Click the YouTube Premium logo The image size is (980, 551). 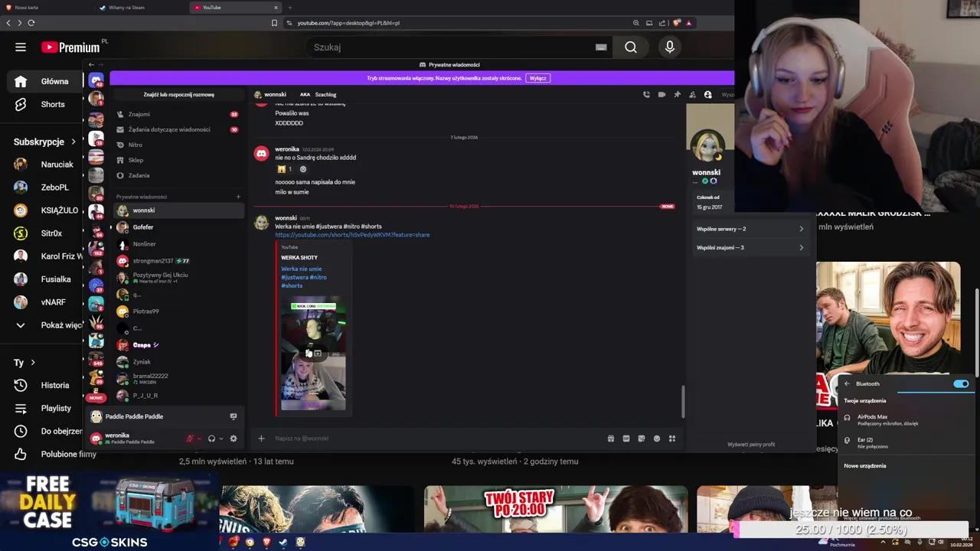coord(70,47)
